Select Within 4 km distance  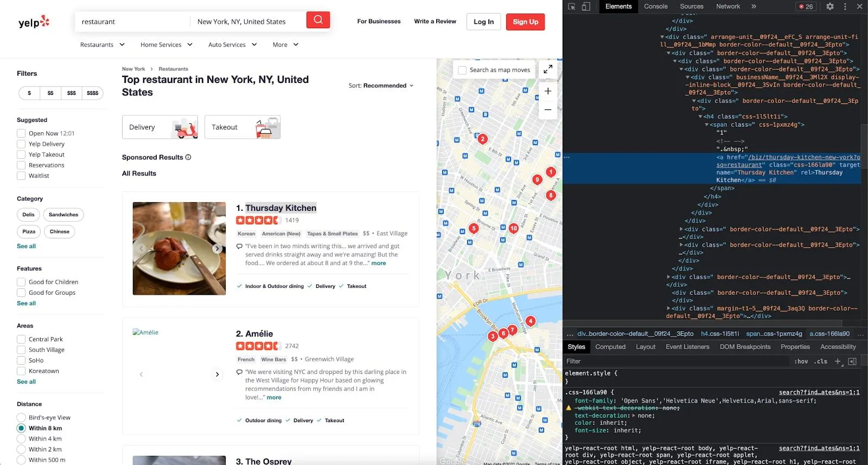pos(21,438)
